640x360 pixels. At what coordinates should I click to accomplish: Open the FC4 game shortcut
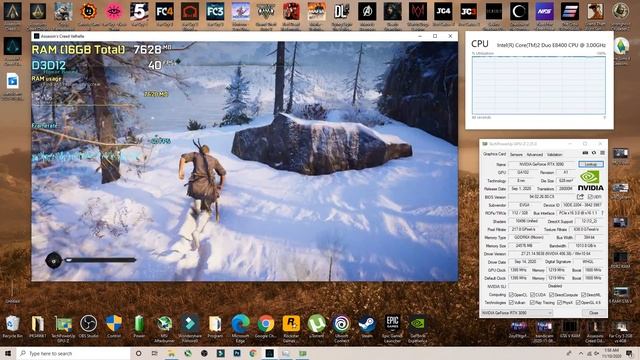pos(164,12)
